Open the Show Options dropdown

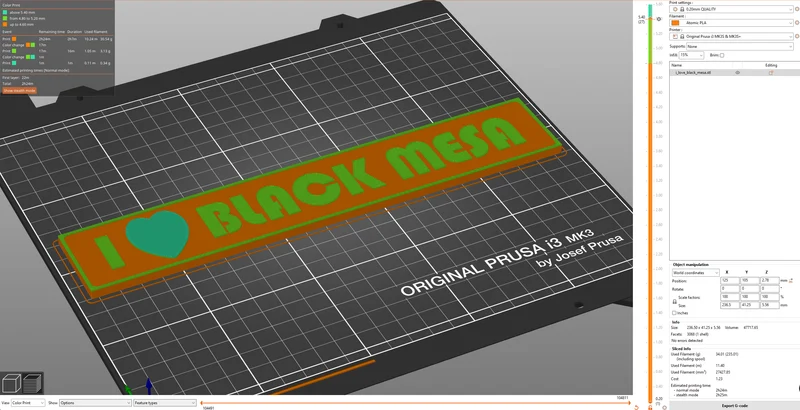[x=95, y=403]
